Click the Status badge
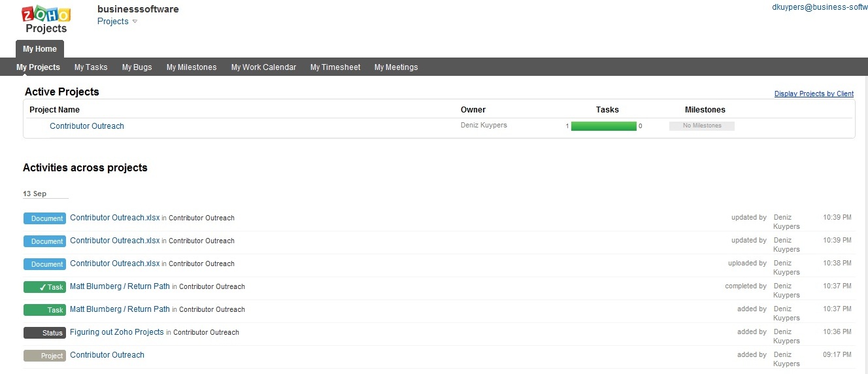 (44, 333)
